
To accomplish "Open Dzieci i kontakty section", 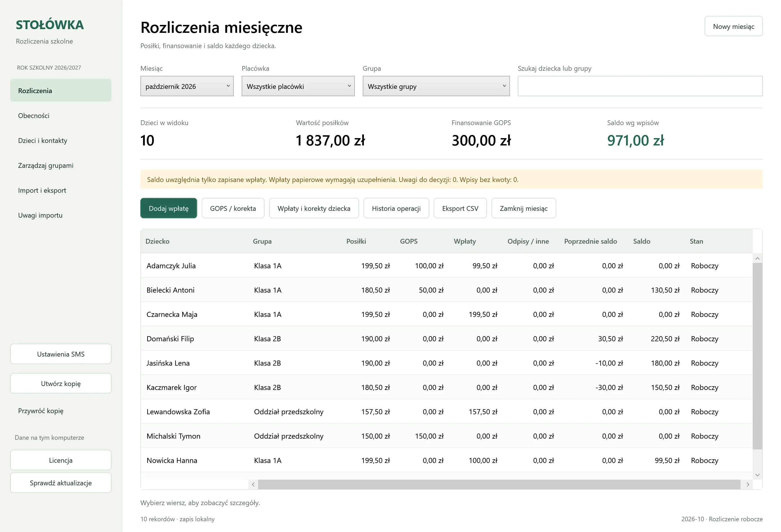I will 61,140.
